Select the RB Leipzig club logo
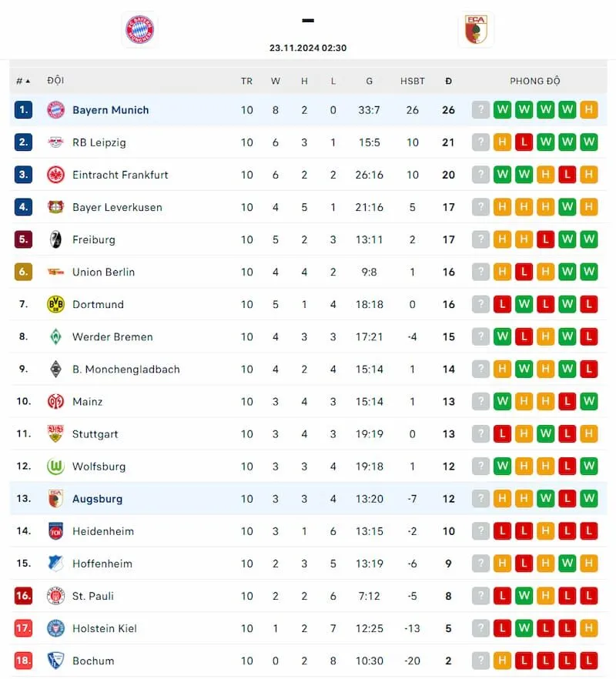The image size is (616, 679). tap(55, 142)
